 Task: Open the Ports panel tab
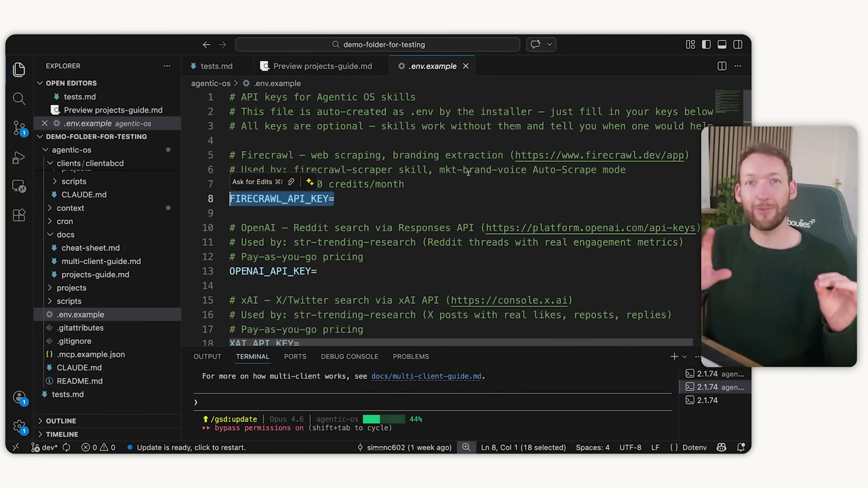tap(295, 357)
